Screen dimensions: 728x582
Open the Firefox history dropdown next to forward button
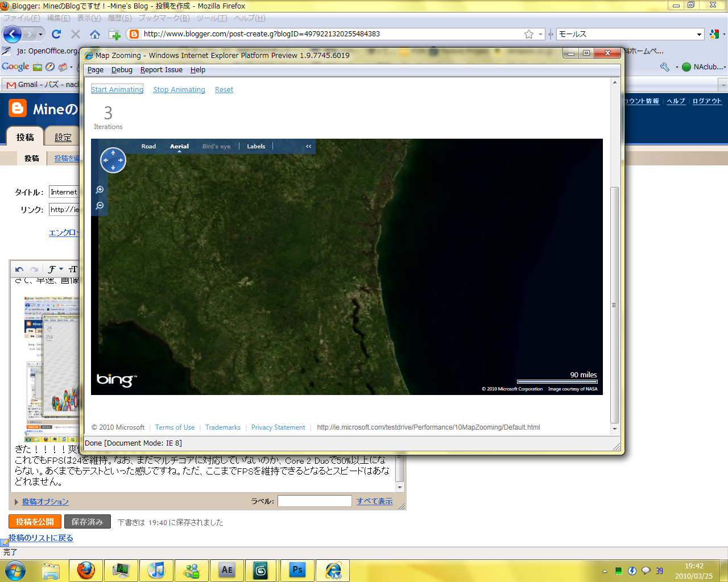42,34
